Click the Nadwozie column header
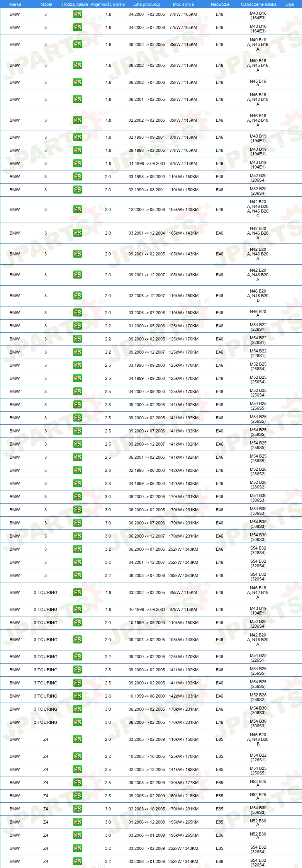 click(220, 4)
